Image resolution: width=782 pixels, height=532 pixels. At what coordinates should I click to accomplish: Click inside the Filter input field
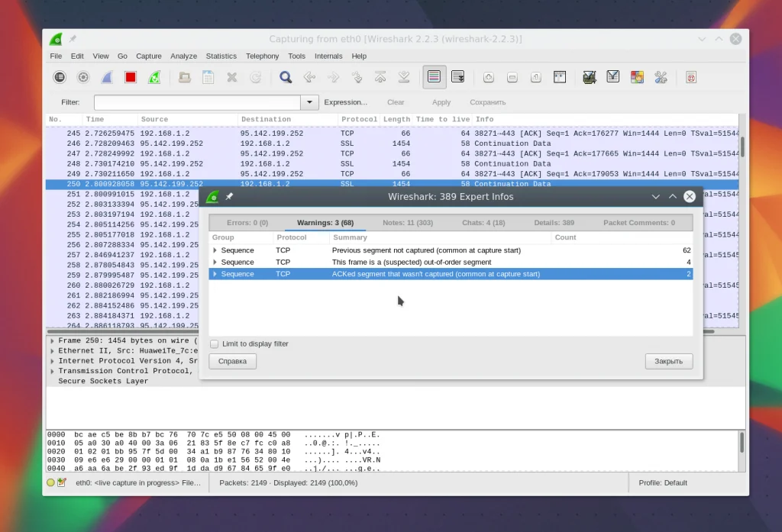click(x=196, y=102)
